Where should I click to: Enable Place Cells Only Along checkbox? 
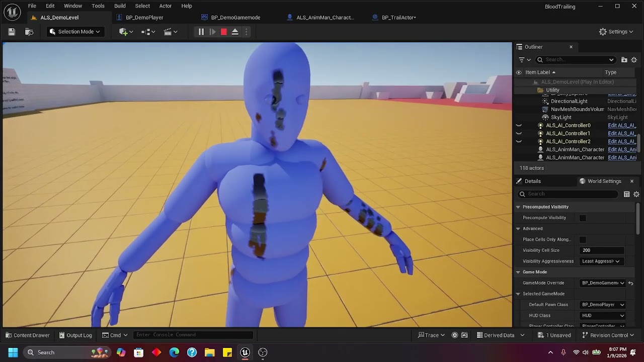(583, 239)
